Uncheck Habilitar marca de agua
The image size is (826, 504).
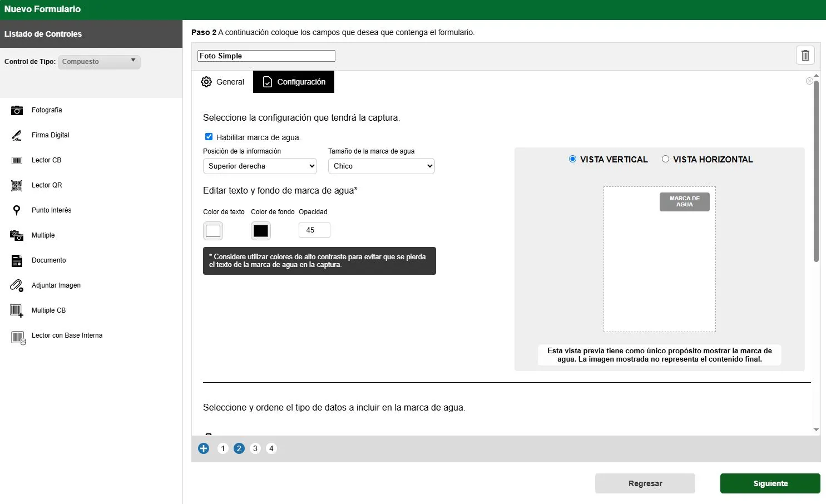click(x=209, y=137)
